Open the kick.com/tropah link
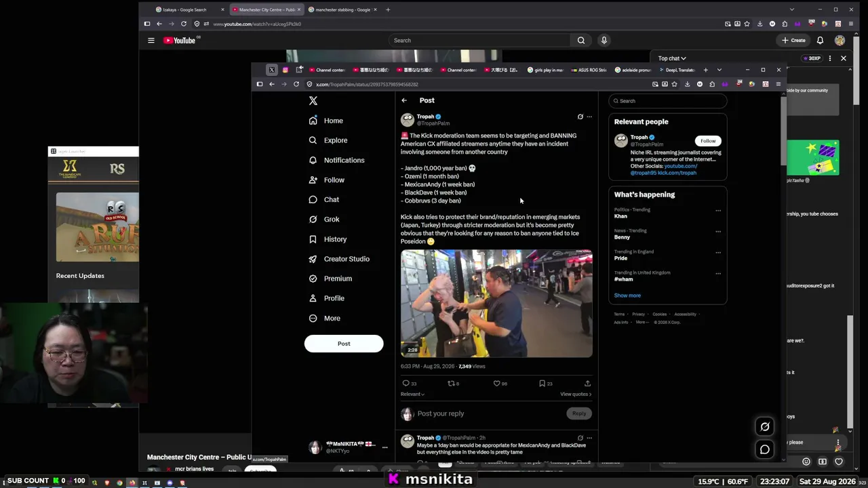 point(677,173)
